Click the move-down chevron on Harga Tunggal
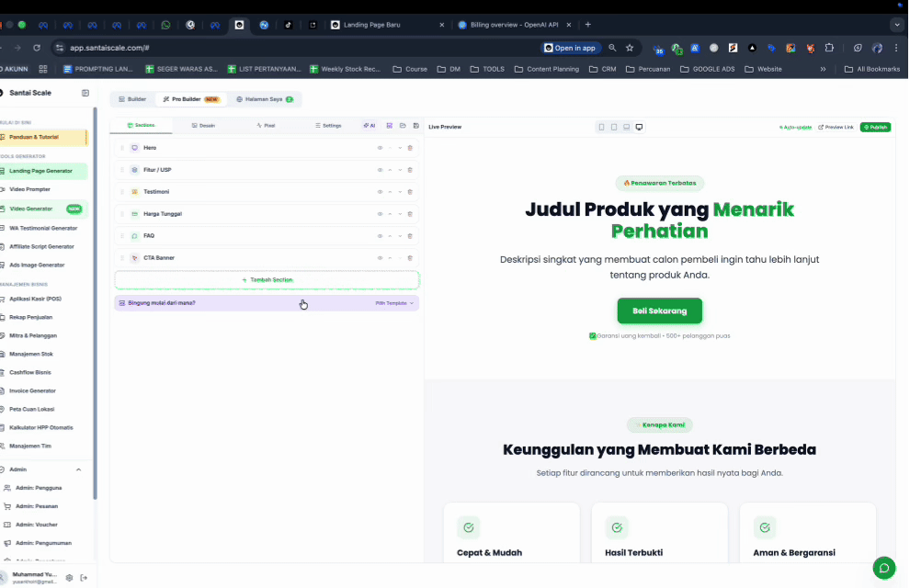This screenshot has height=588, width=910. coord(400,214)
